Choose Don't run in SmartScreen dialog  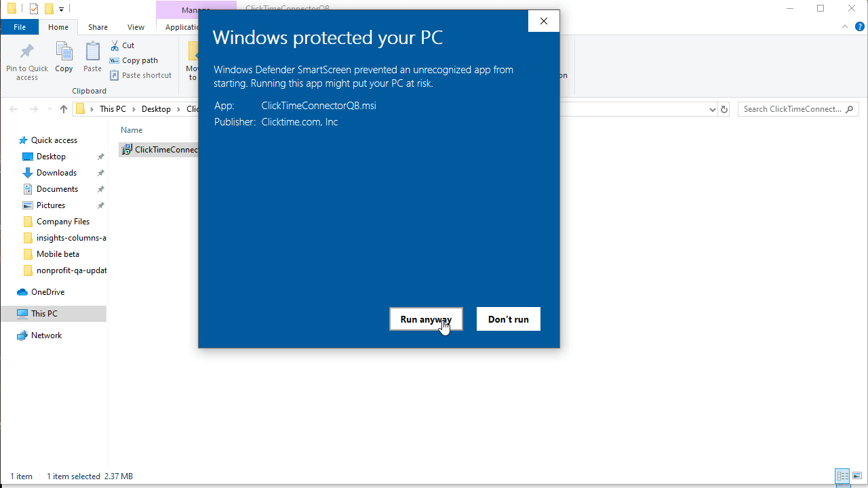click(x=509, y=319)
